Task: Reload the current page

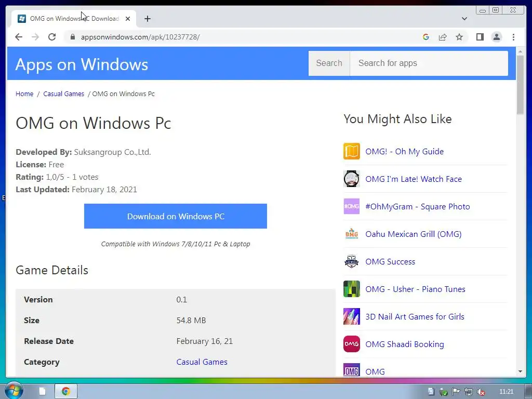Action: [52, 37]
